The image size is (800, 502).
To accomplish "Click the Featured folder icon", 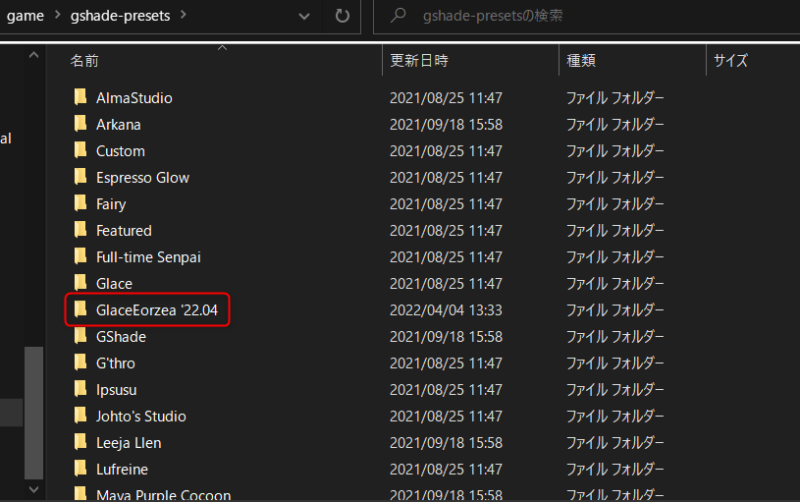I will click(x=80, y=229).
